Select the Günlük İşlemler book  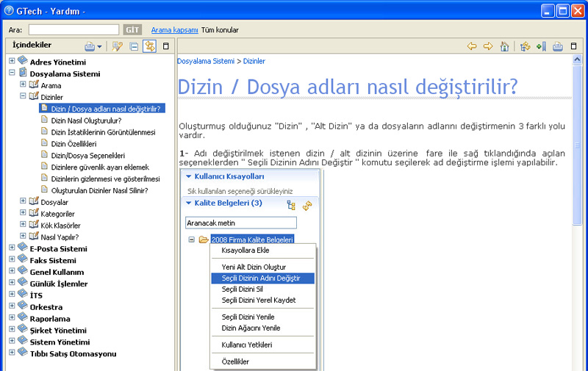click(x=59, y=284)
